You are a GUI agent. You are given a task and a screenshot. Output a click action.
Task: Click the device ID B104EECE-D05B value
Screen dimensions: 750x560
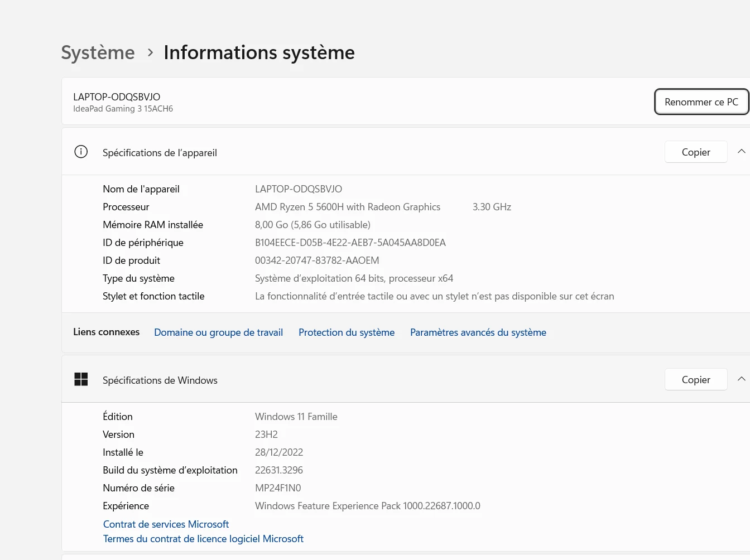tap(350, 243)
